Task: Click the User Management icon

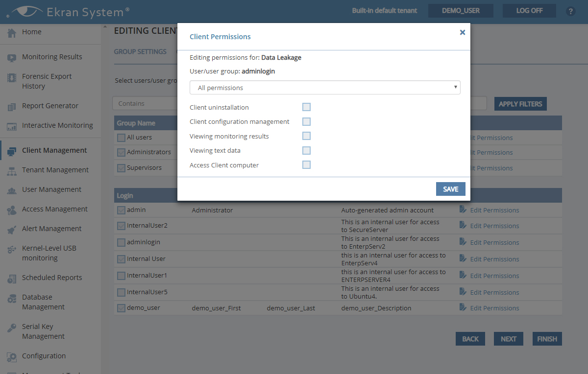Action: (12, 190)
